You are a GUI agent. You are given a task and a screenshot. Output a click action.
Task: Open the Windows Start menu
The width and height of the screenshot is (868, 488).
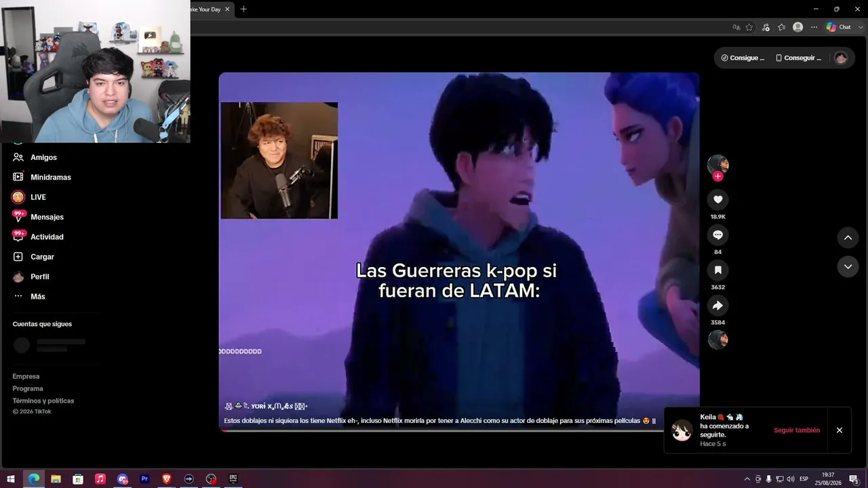tap(11, 479)
